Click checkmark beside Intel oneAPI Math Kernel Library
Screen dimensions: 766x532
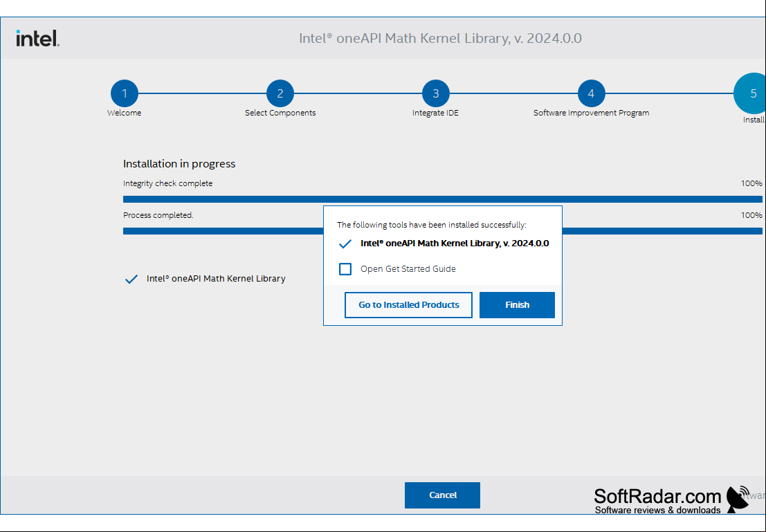coord(131,279)
